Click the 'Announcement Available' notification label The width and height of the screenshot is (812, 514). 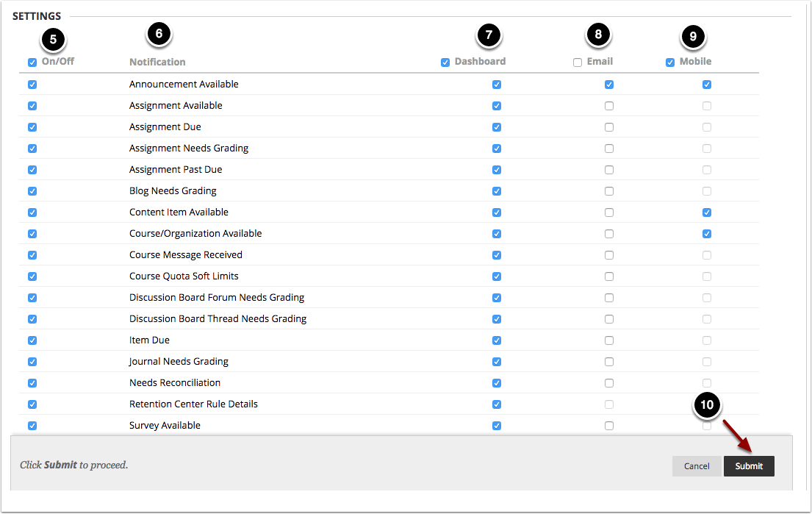pos(184,84)
